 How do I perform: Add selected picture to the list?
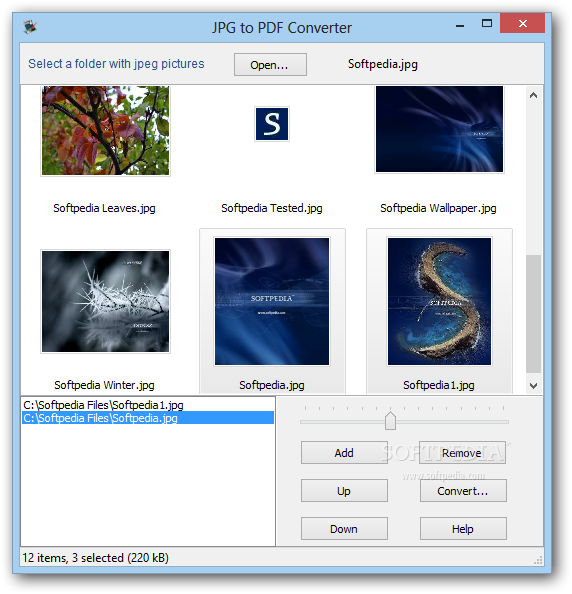(x=344, y=452)
